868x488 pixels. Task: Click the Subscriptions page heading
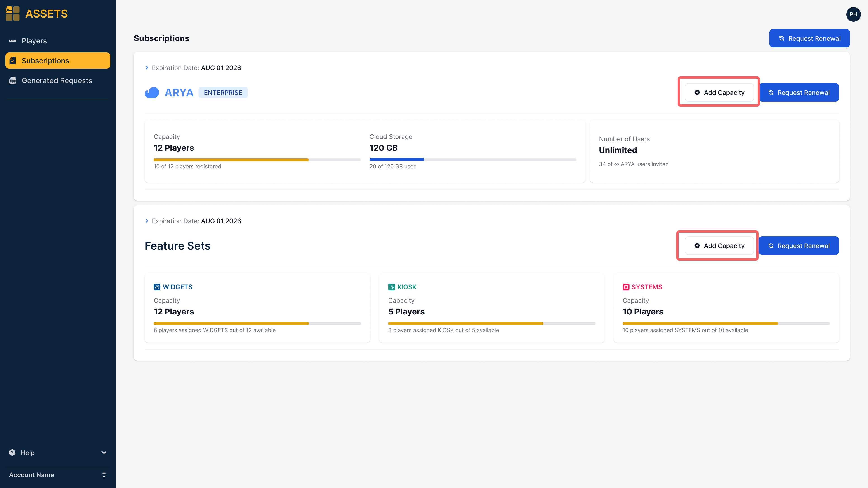pyautogui.click(x=161, y=38)
